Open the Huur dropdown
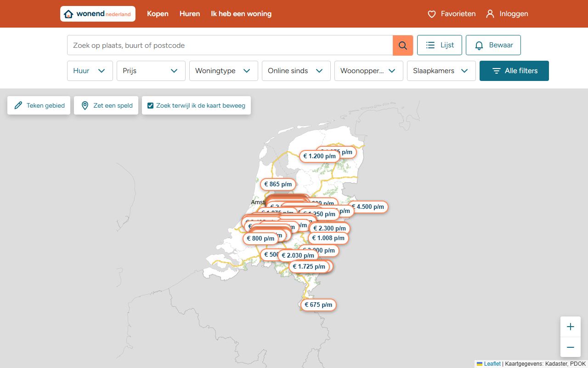The width and height of the screenshot is (588, 368). tap(90, 71)
